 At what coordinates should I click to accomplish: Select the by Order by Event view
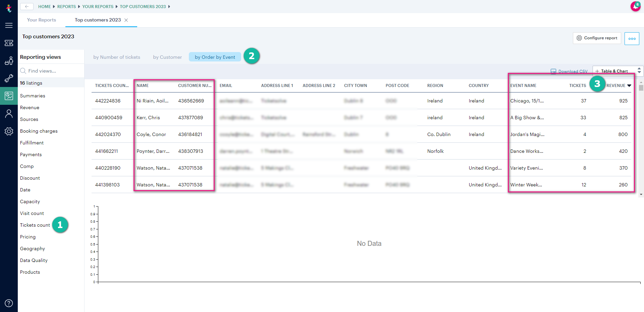pyautogui.click(x=215, y=57)
